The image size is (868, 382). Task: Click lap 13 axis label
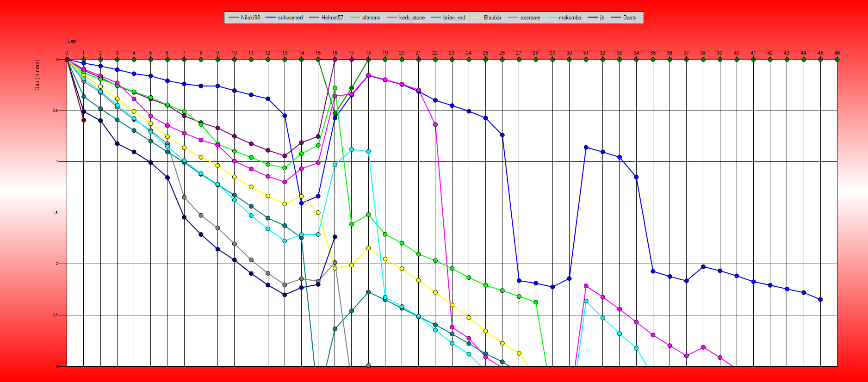(x=285, y=53)
